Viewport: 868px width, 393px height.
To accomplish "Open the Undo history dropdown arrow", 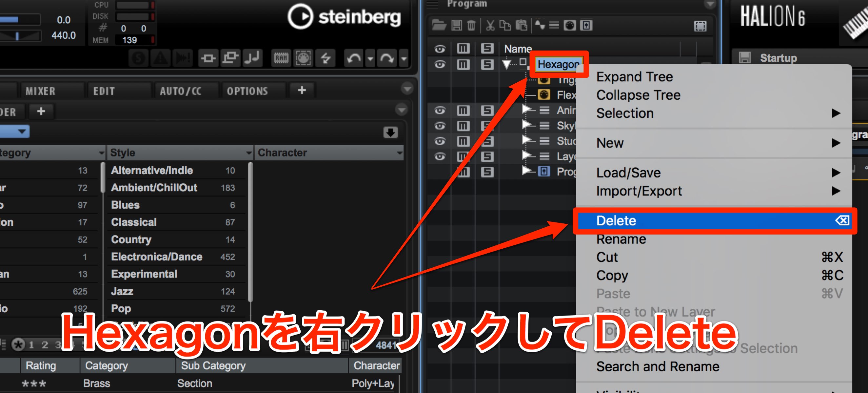I will click(x=370, y=59).
